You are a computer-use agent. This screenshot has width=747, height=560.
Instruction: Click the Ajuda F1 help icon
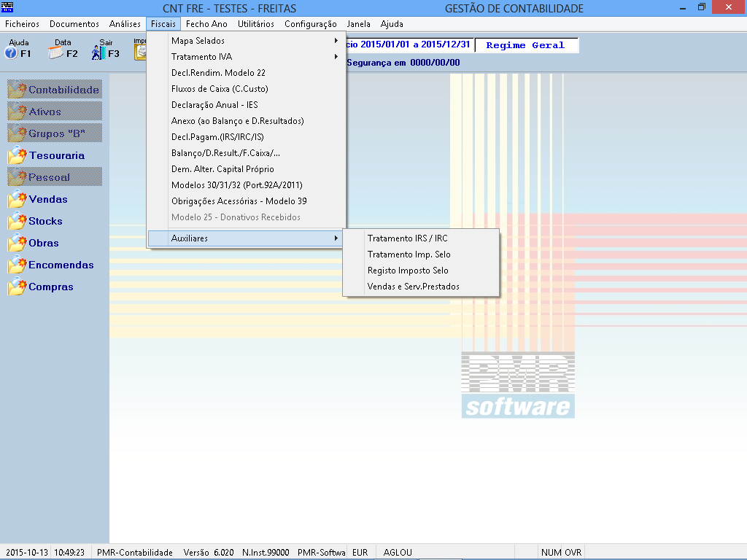tap(11, 53)
